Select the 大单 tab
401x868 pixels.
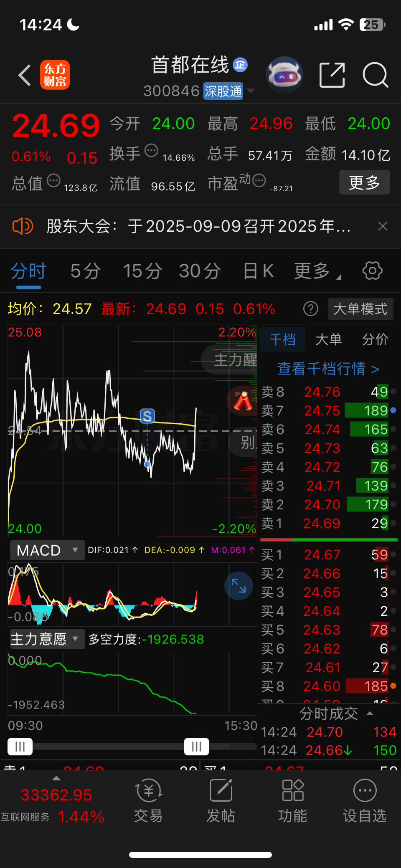click(x=329, y=339)
